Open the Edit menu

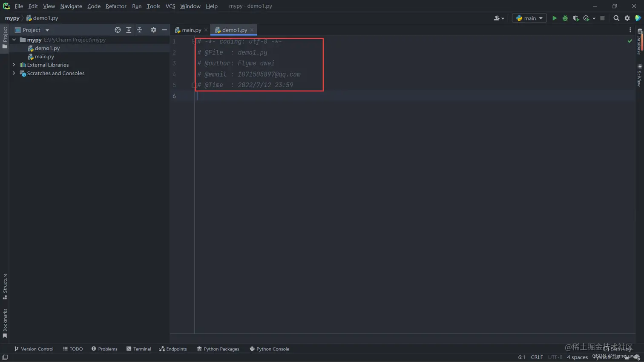pyautogui.click(x=33, y=6)
